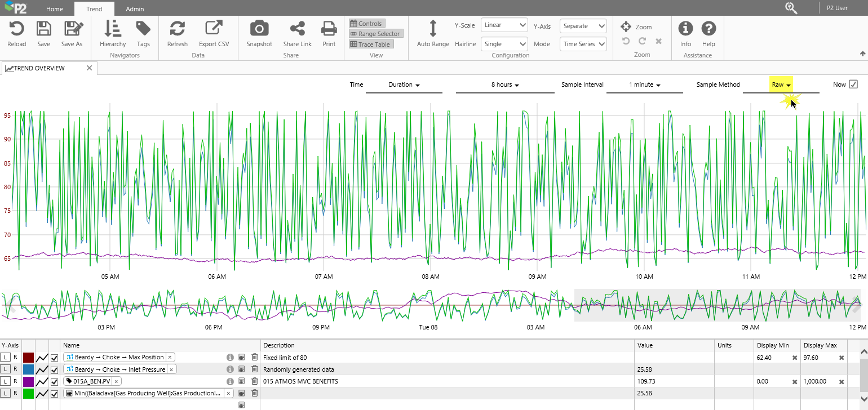Toggle the Trace Table view button
Screen dimensions: 868x410
coord(370,44)
